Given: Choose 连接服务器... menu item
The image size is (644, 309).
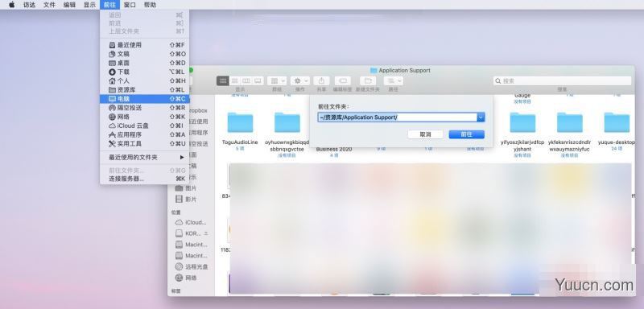Looking at the screenshot, I should (145, 179).
